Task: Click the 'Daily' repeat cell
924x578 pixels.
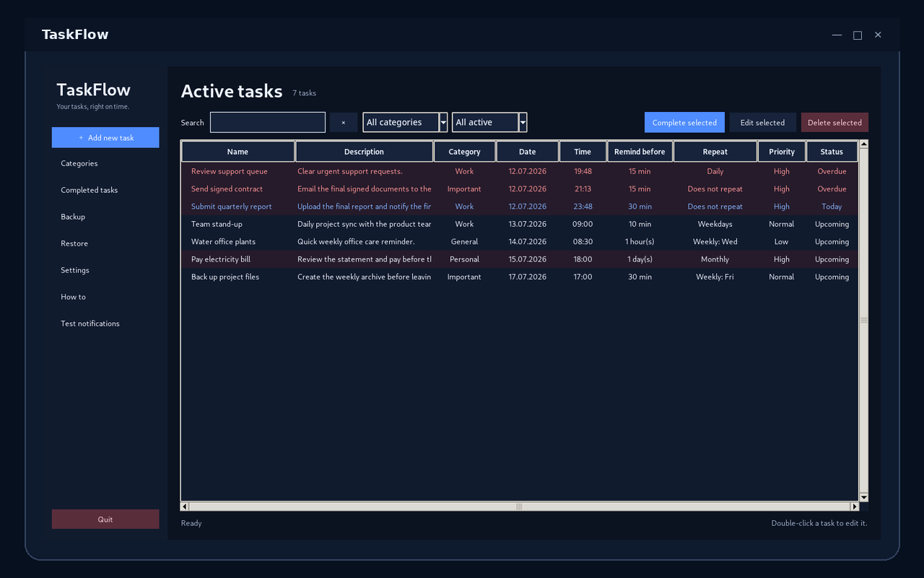Action: pyautogui.click(x=715, y=171)
